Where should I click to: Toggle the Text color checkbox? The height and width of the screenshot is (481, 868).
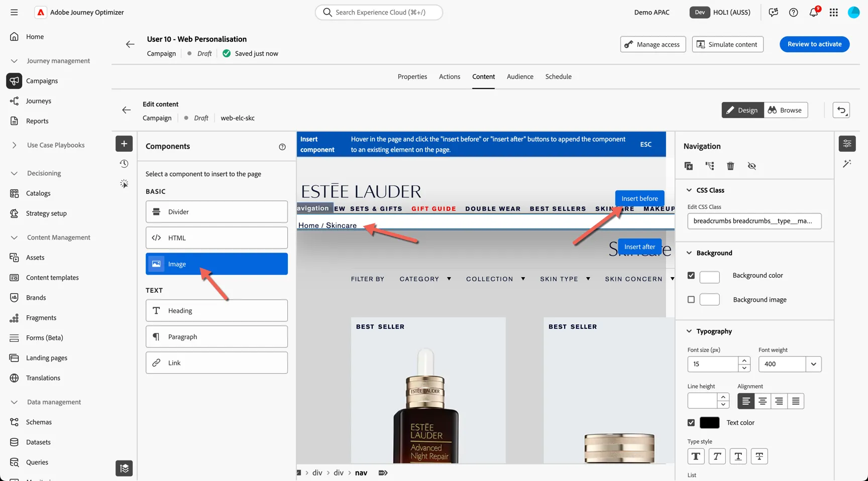691,422
